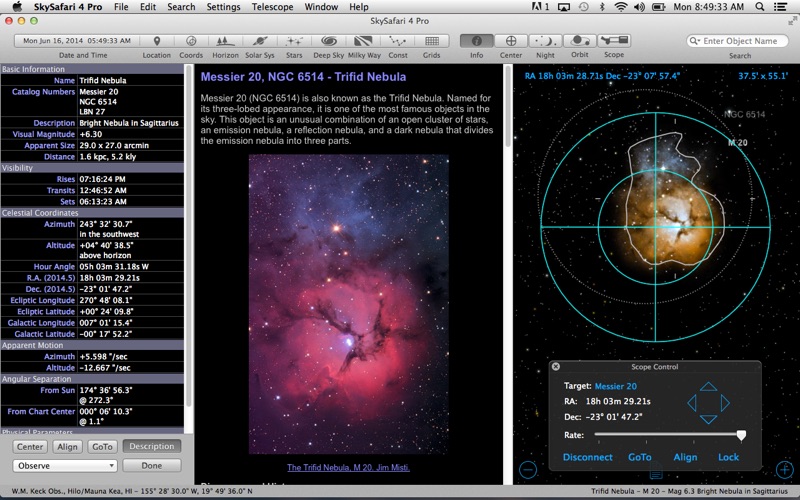The height and width of the screenshot is (500, 800).
Task: Click Disconnect in Scope Control
Action: point(587,457)
